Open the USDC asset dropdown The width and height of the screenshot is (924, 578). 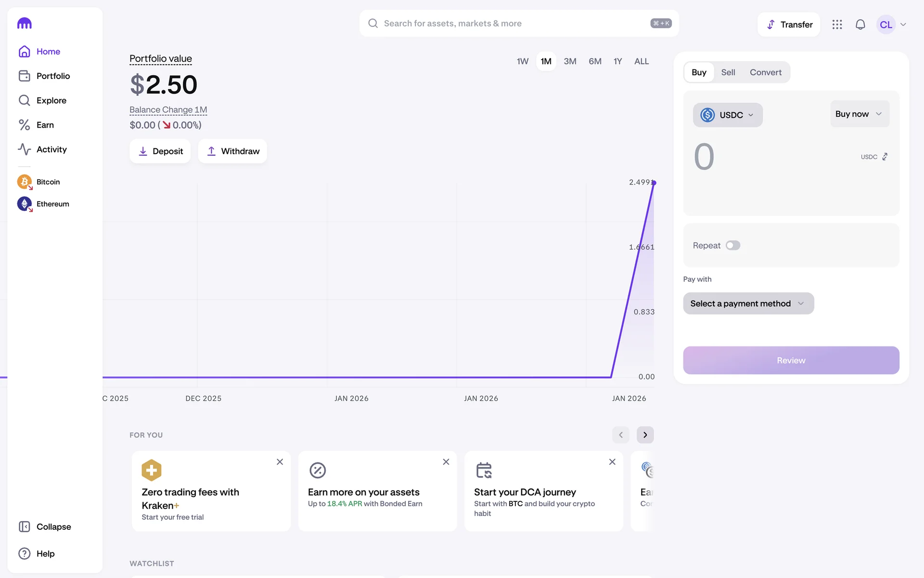tap(727, 115)
